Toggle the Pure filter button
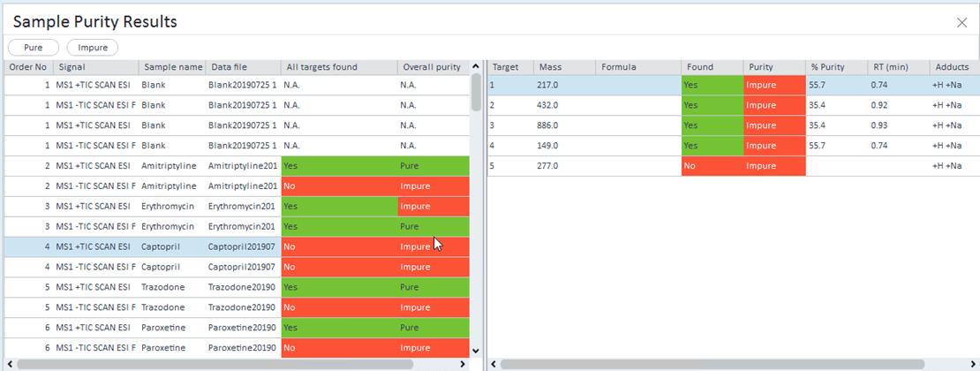This screenshot has width=980, height=371. (34, 48)
